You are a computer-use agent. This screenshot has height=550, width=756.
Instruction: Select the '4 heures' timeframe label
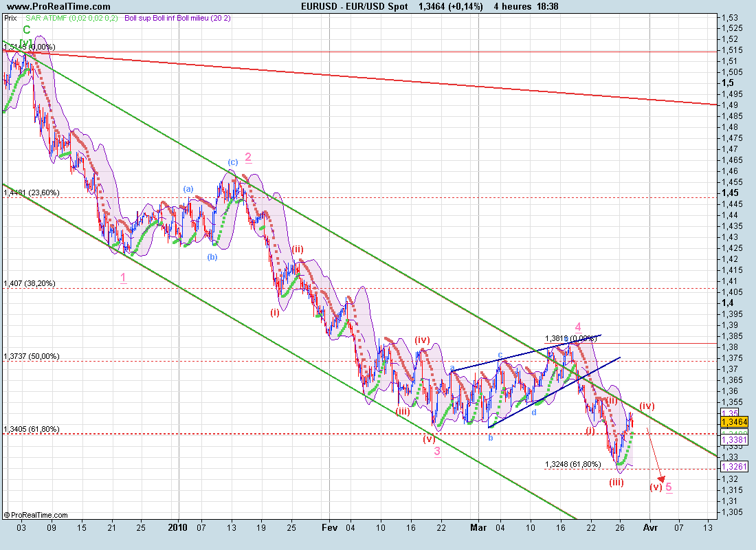(x=513, y=6)
